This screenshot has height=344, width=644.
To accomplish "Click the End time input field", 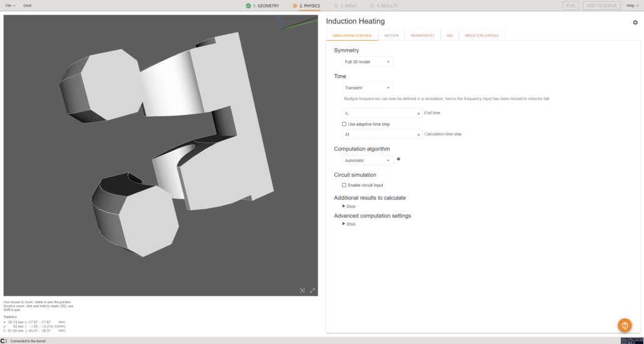I will (380, 113).
